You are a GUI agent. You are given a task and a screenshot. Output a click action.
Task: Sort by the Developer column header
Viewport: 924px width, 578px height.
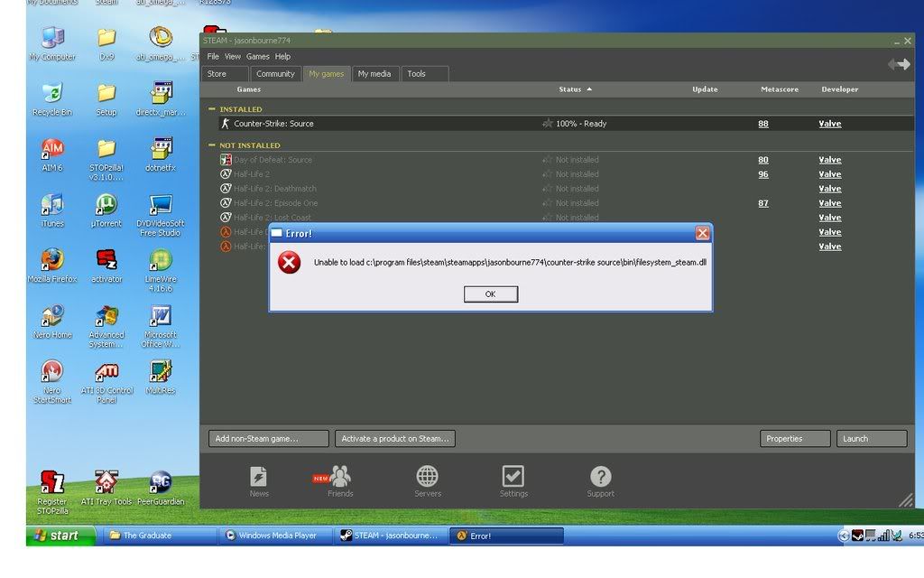(x=840, y=89)
